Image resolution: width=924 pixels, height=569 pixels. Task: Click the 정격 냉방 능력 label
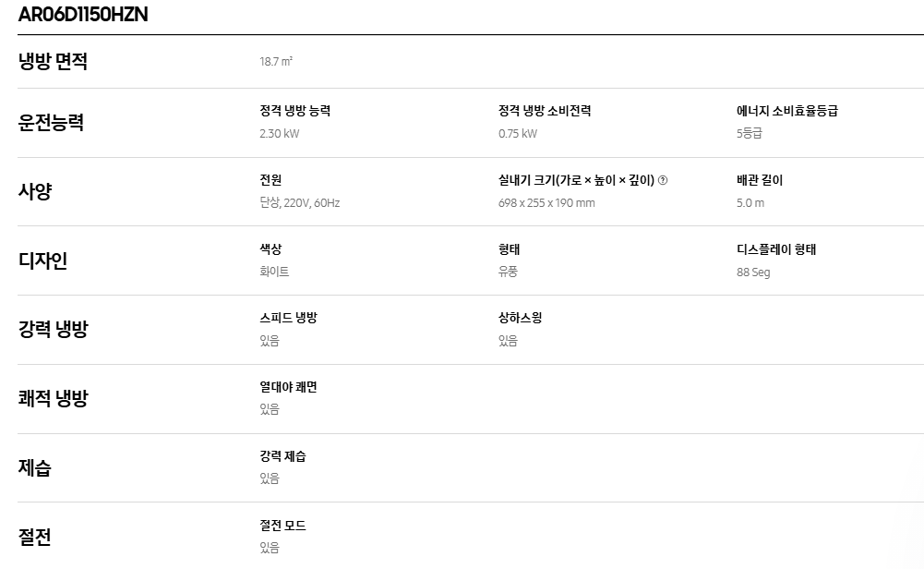295,111
